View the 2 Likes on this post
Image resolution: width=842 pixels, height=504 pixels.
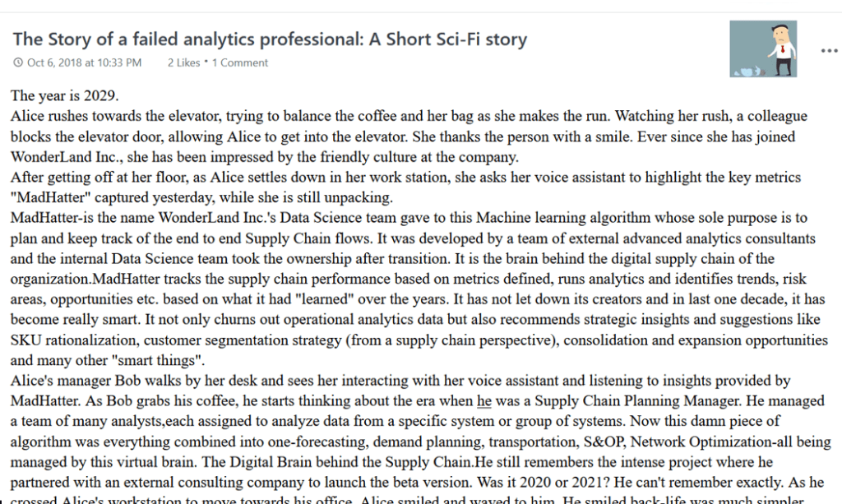(x=183, y=62)
